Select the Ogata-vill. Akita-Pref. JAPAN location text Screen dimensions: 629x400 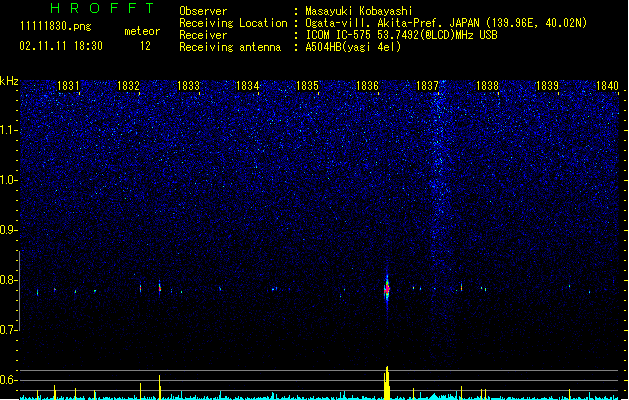pyautogui.click(x=446, y=23)
